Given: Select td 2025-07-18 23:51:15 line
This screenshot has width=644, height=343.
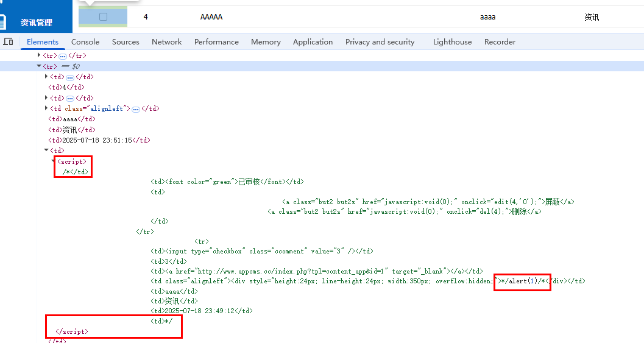Looking at the screenshot, I should point(99,140).
